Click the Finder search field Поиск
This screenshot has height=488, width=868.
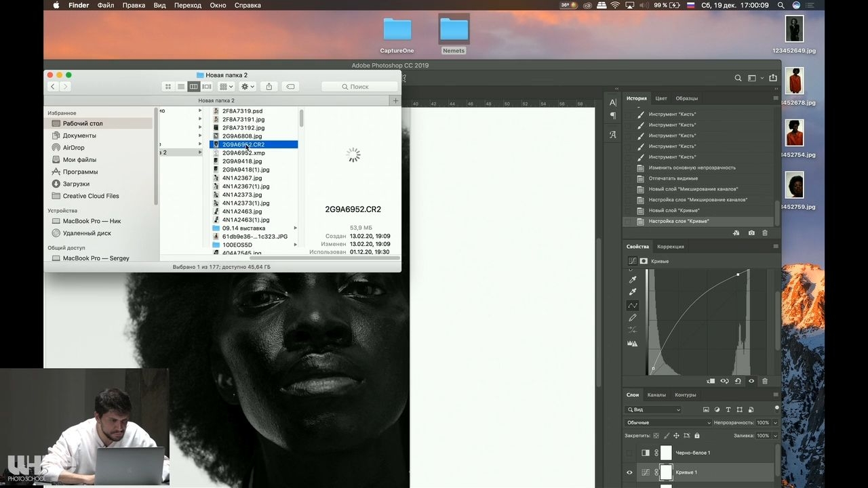tap(359, 87)
